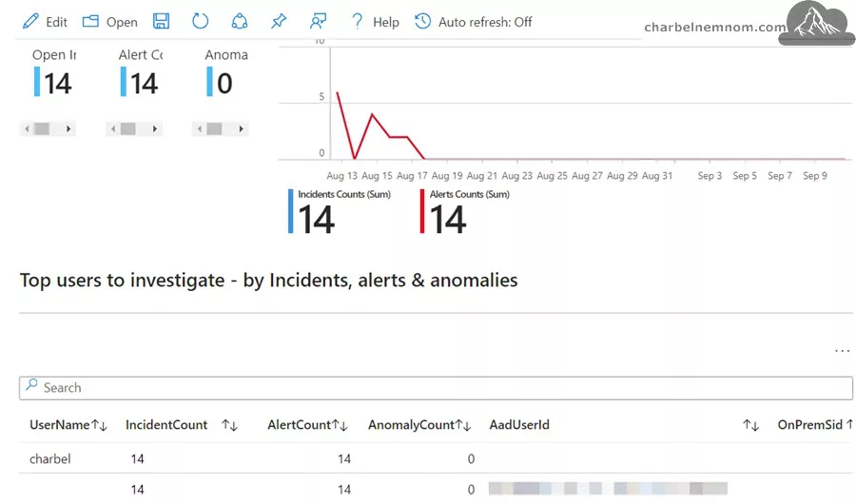
Task: Pin the workbook with pin icon
Action: coord(279,21)
